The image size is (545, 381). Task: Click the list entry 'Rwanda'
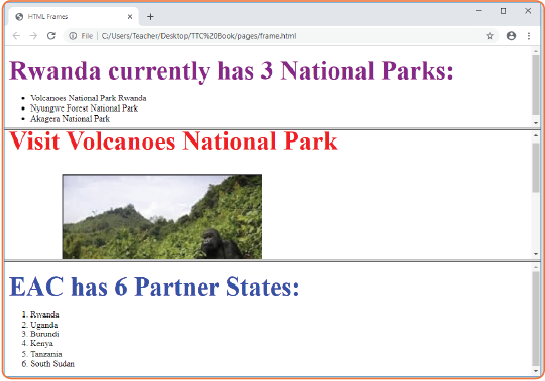[44, 315]
